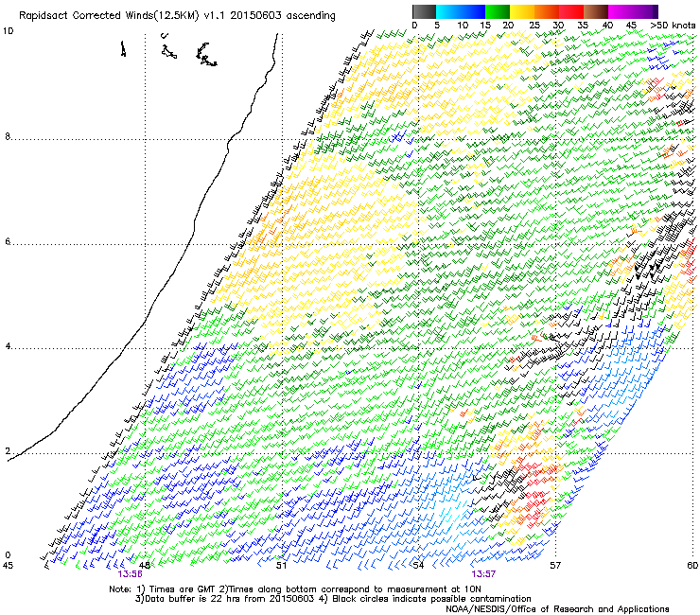Viewport: 700px width, 615px height.
Task: Click the latitude label '8' on left axis
Action: tap(8, 136)
